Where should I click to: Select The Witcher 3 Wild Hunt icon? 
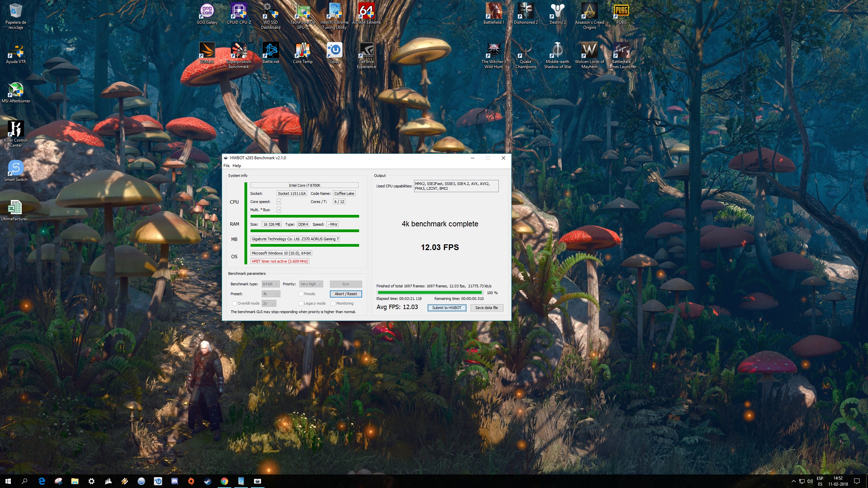[x=494, y=56]
